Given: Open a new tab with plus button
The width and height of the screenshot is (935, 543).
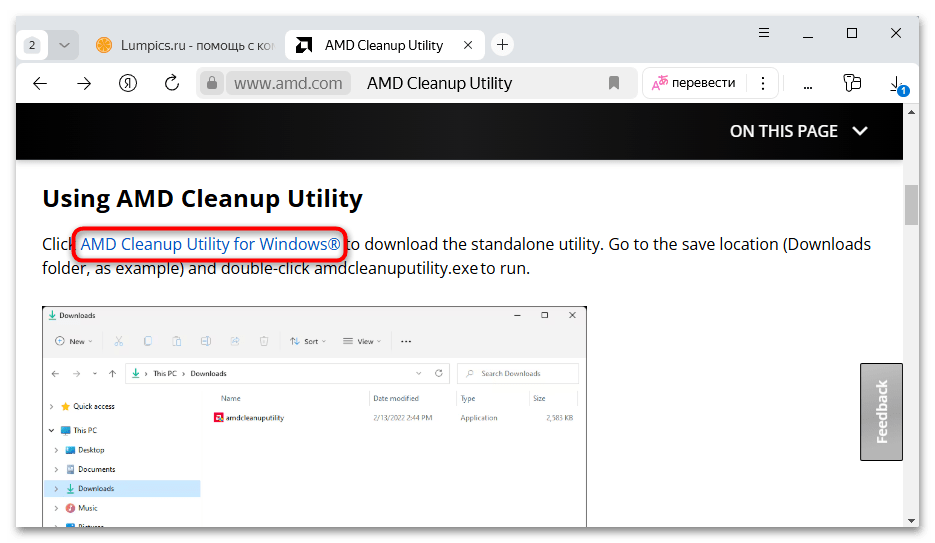Looking at the screenshot, I should coord(502,45).
